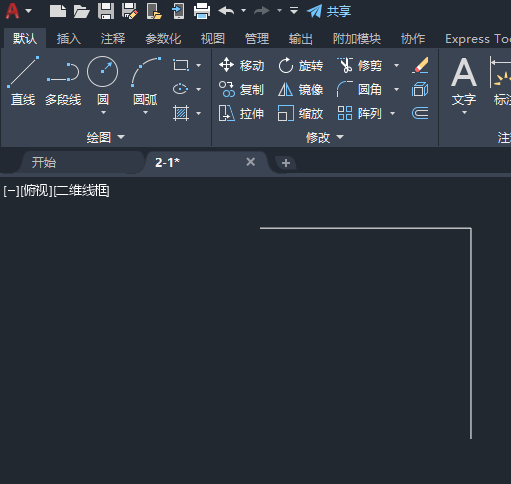Click the 共享 share button
The image size is (511, 484).
click(329, 12)
